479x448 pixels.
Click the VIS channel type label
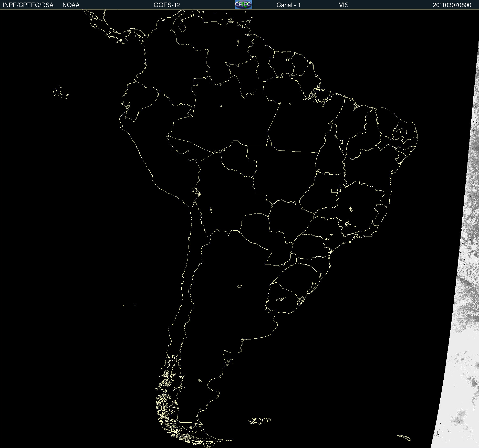point(344,5)
